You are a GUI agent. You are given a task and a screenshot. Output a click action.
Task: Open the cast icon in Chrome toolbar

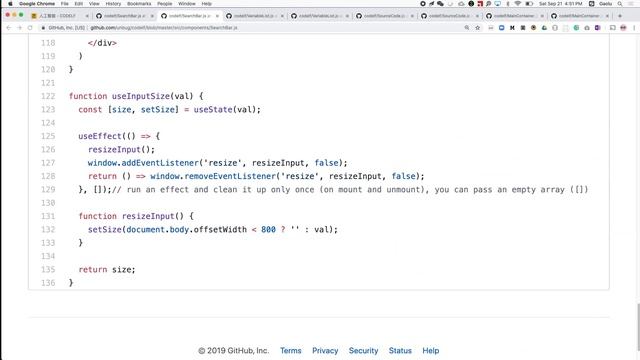tap(613, 28)
